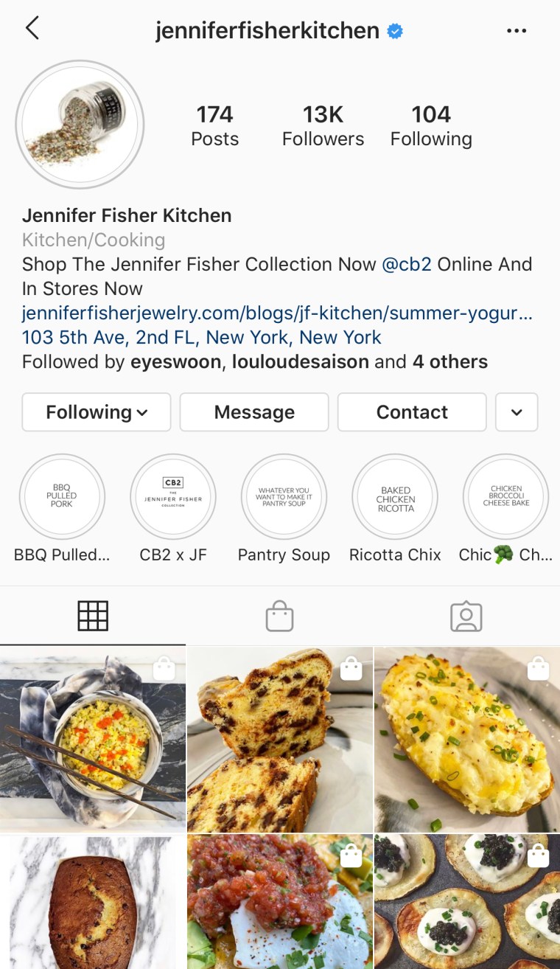Open the BBQ Pulled Pork highlight
This screenshot has height=969, width=560.
point(62,496)
